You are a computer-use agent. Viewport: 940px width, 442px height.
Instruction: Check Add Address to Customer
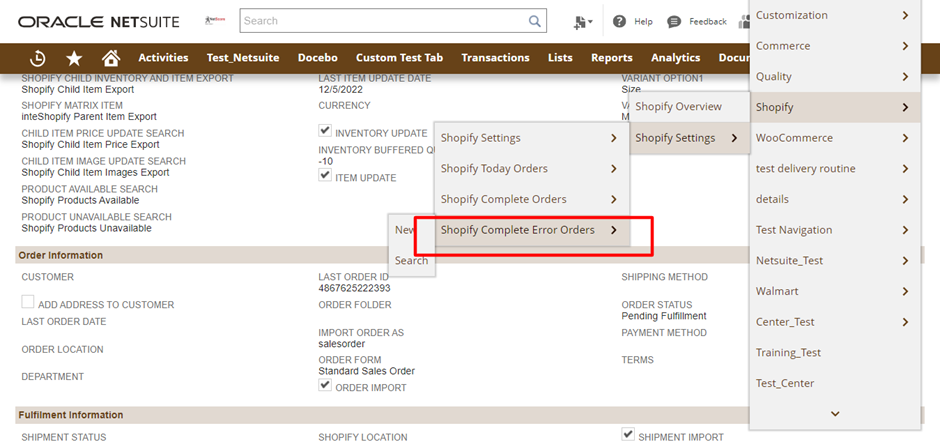coord(28,302)
